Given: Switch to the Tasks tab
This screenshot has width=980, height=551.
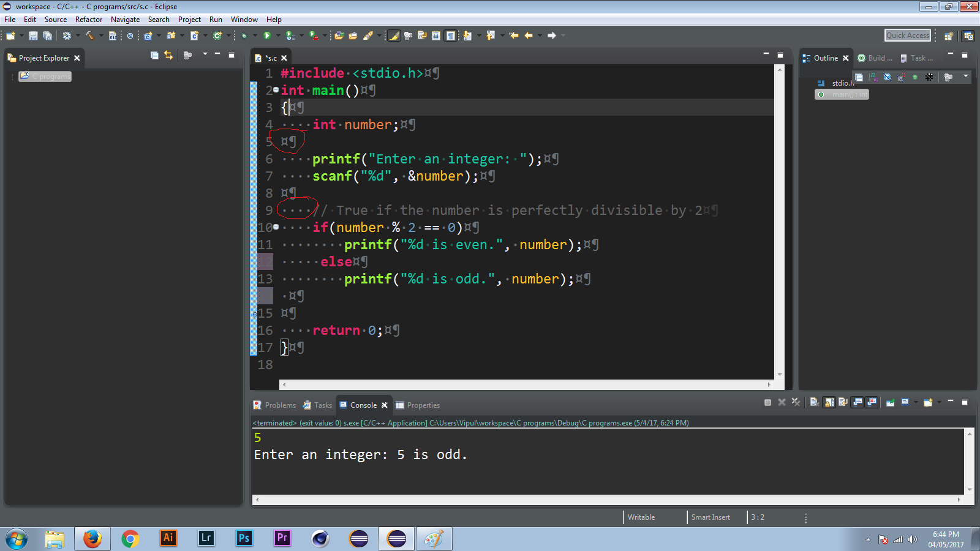Looking at the screenshot, I should (x=317, y=405).
